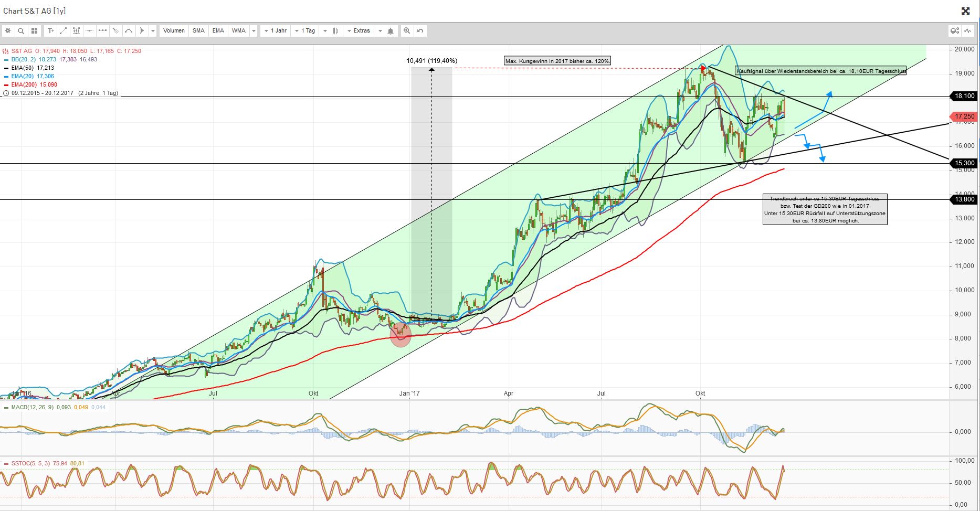Select the magnifier search tool

20,30
